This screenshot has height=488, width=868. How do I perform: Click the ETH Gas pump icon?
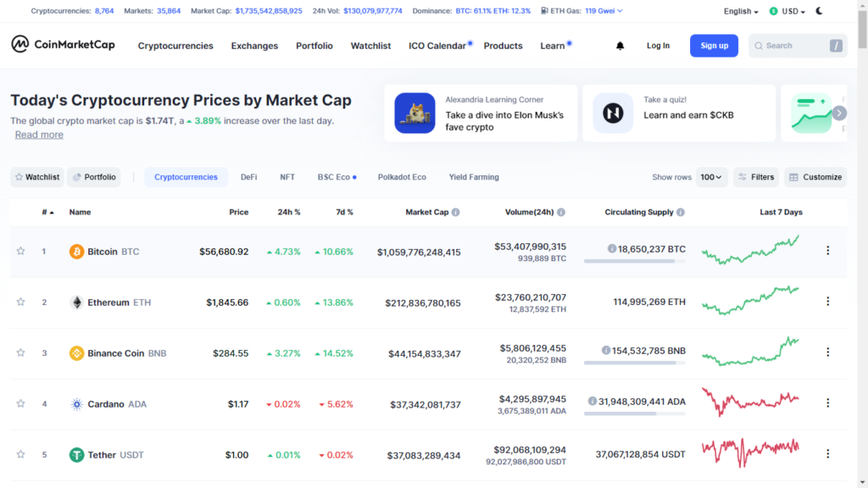[x=545, y=10]
